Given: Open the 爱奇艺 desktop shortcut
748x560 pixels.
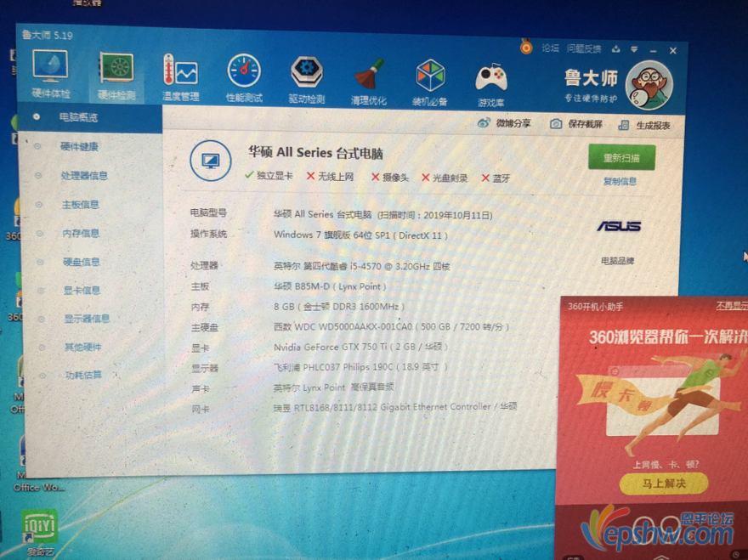Looking at the screenshot, I should pos(41,531).
